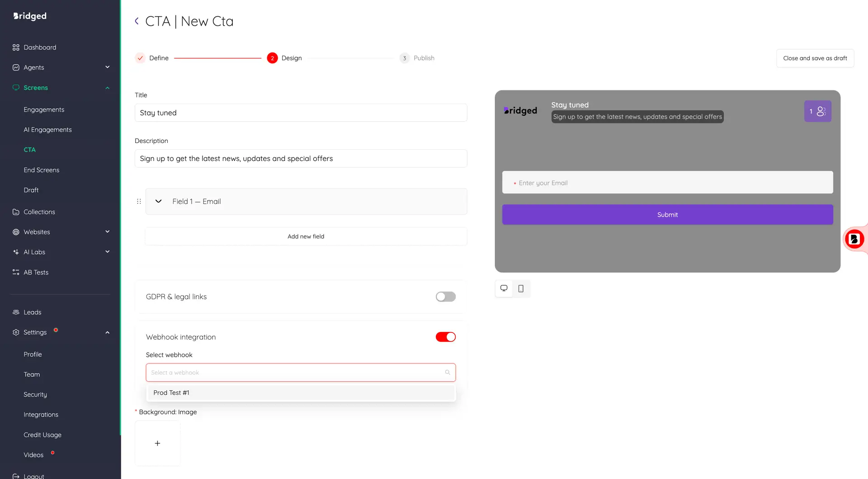Click the Dashboard label in sidebar
868x479 pixels.
tap(40, 47)
